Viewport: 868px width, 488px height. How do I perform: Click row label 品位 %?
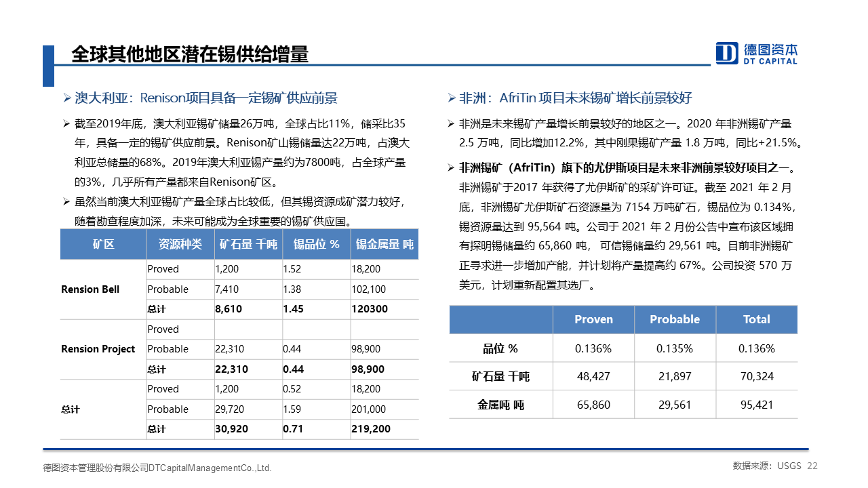pyautogui.click(x=500, y=348)
